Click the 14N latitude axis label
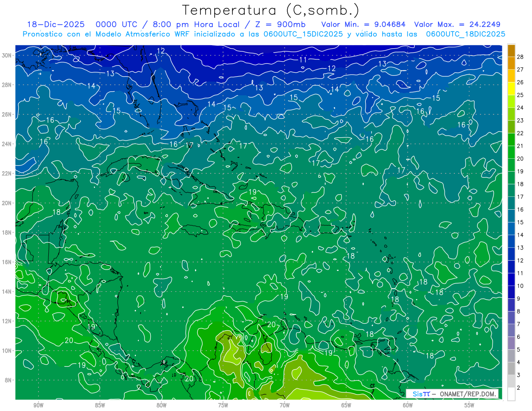This screenshot has width=532, height=411. point(8,292)
